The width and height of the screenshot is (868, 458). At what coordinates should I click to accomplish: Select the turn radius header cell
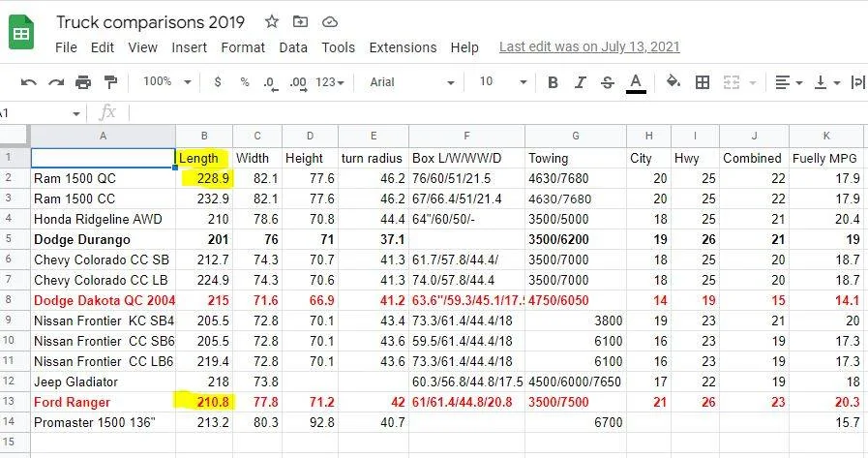tap(374, 158)
